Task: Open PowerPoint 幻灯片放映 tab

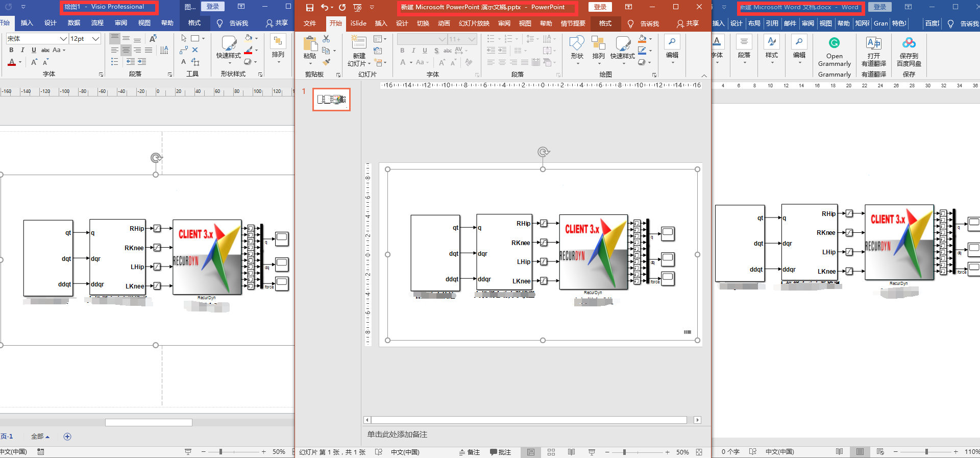Action: tap(474, 23)
